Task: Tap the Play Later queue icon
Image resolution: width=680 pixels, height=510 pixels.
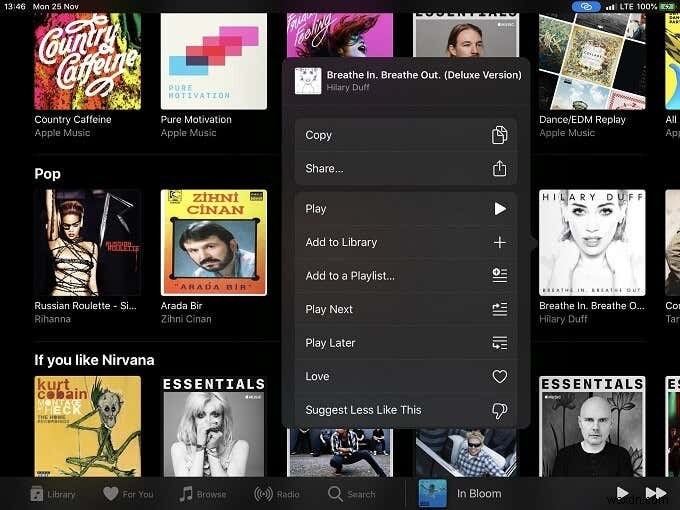Action: pyautogui.click(x=500, y=343)
